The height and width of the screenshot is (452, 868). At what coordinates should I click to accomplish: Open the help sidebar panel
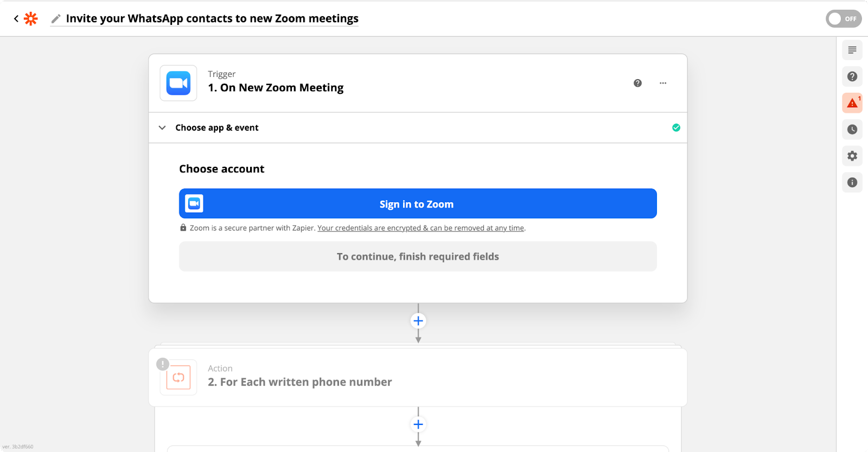click(852, 76)
